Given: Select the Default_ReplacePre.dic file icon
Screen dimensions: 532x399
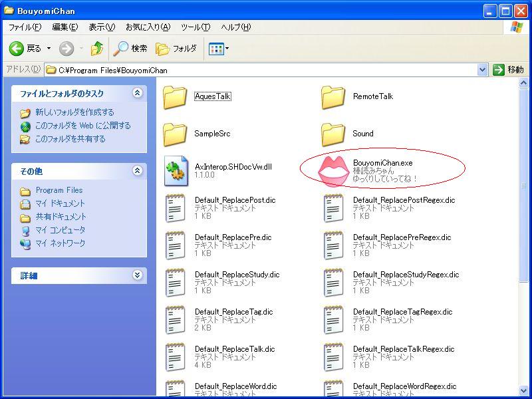Looking at the screenshot, I should (176, 245).
